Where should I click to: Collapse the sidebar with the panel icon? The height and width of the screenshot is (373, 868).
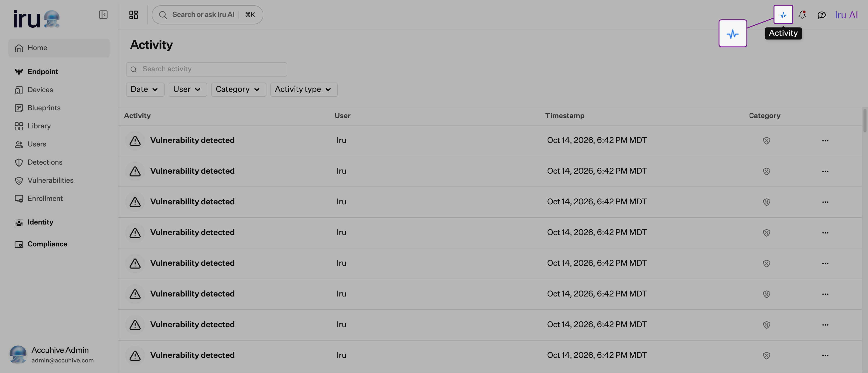[103, 15]
